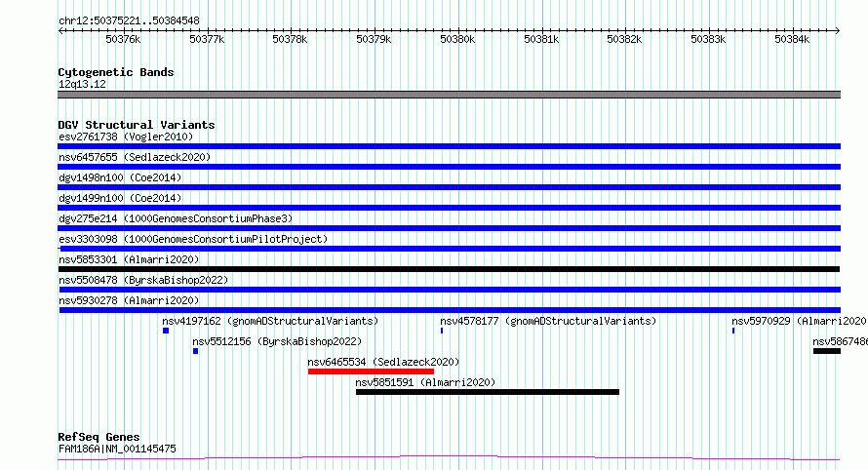Click the 50380k ruler tick label
Image resolution: width=868 pixels, height=470 pixels.
coord(457,39)
